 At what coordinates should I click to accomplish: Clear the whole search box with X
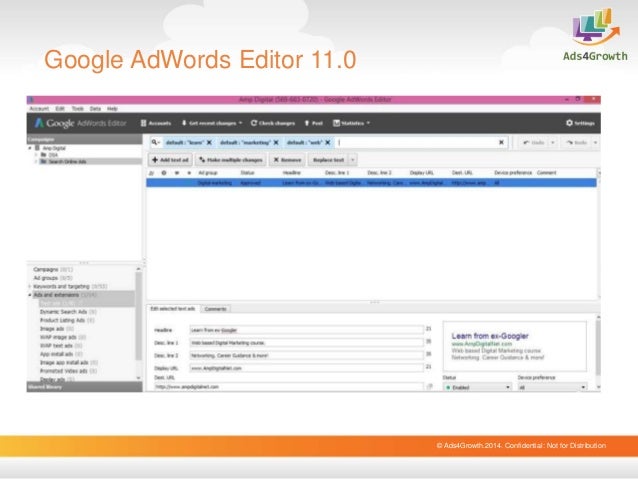click(x=501, y=142)
